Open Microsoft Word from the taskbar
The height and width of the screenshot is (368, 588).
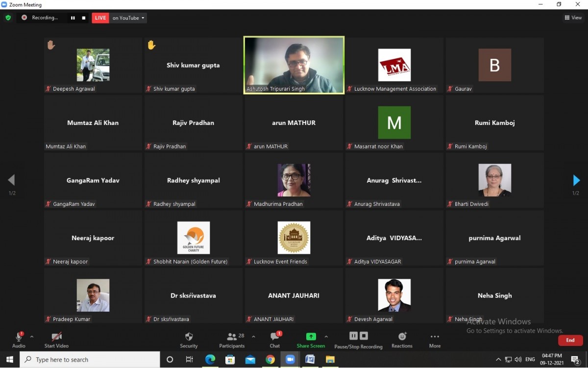(310, 360)
